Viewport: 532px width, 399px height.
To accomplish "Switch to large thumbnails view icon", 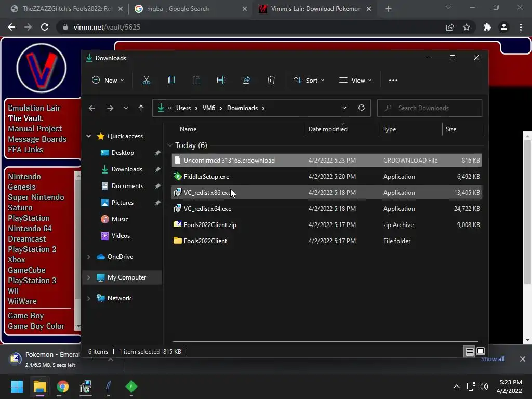I will (x=481, y=352).
